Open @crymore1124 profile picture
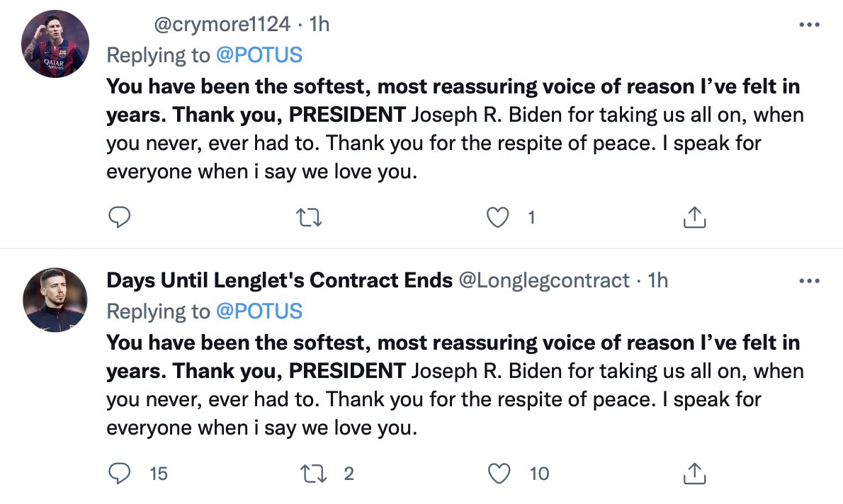This screenshot has height=504, width=843. (56, 44)
